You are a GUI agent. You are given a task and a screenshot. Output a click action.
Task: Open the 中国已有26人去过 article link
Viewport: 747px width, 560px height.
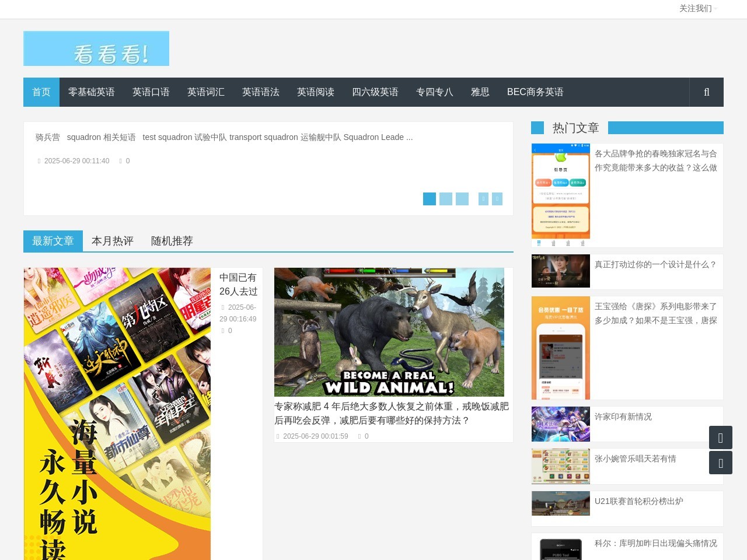[238, 284]
